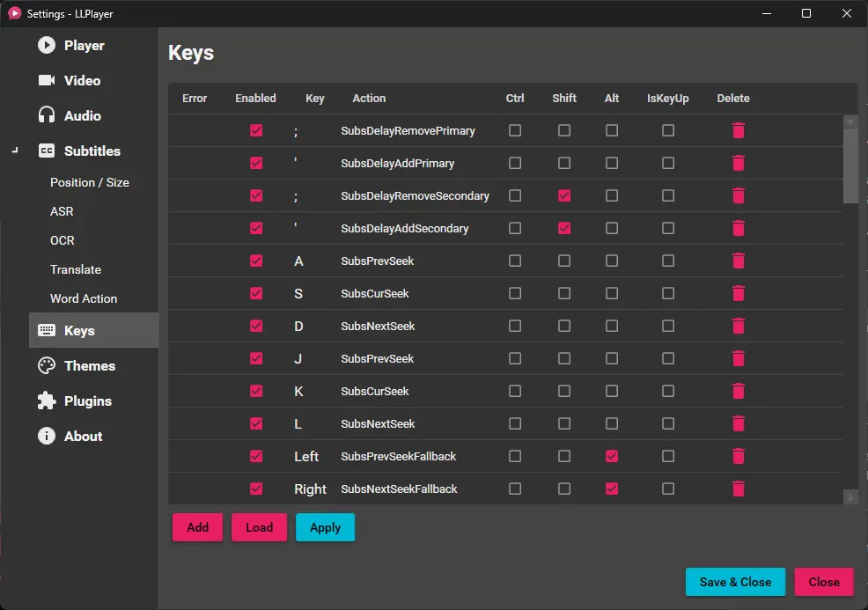Click the SubsDelayAddSecondary action cell

tap(405, 228)
